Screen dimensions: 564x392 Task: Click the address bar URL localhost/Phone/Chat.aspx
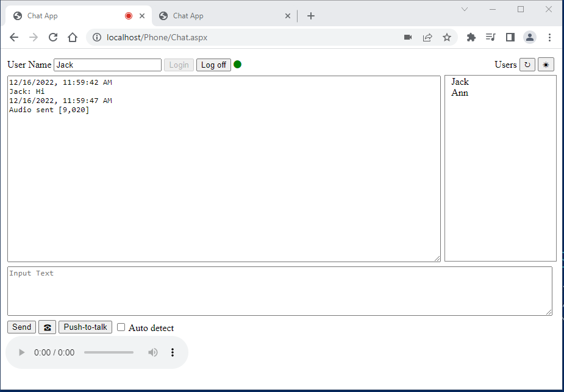(x=157, y=37)
